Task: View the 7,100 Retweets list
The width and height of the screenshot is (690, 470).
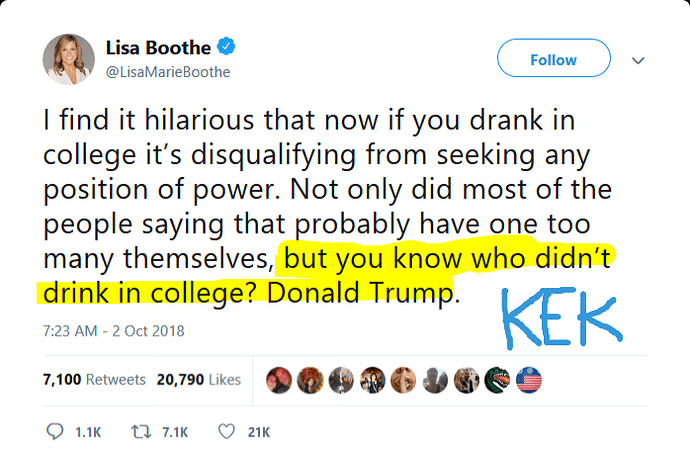Action: (94, 379)
